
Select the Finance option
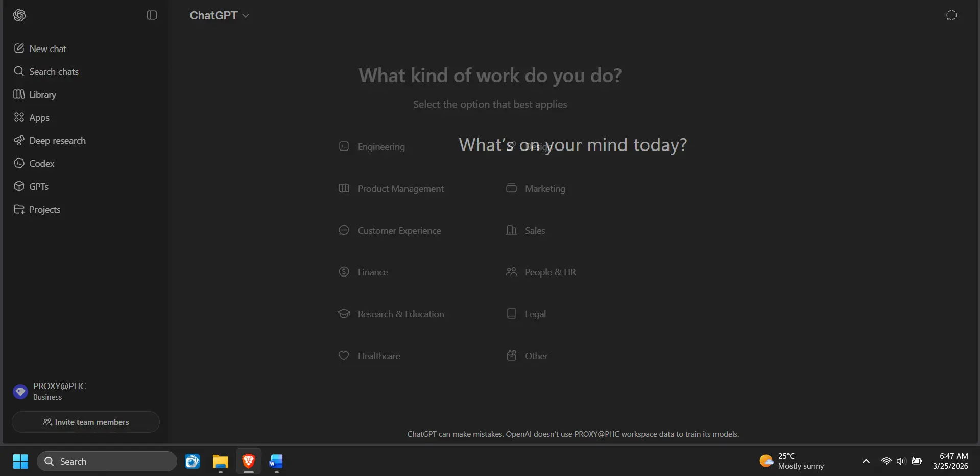click(363, 272)
